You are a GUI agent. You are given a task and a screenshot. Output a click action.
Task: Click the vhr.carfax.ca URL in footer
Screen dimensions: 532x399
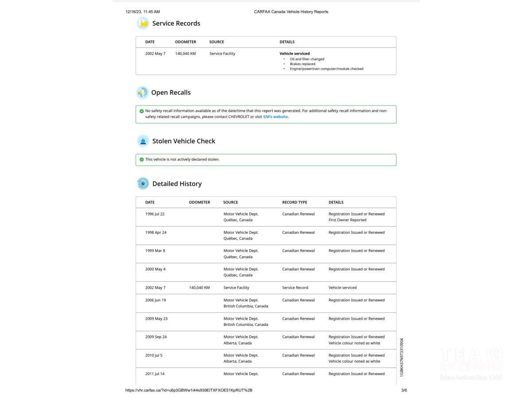coord(189,390)
